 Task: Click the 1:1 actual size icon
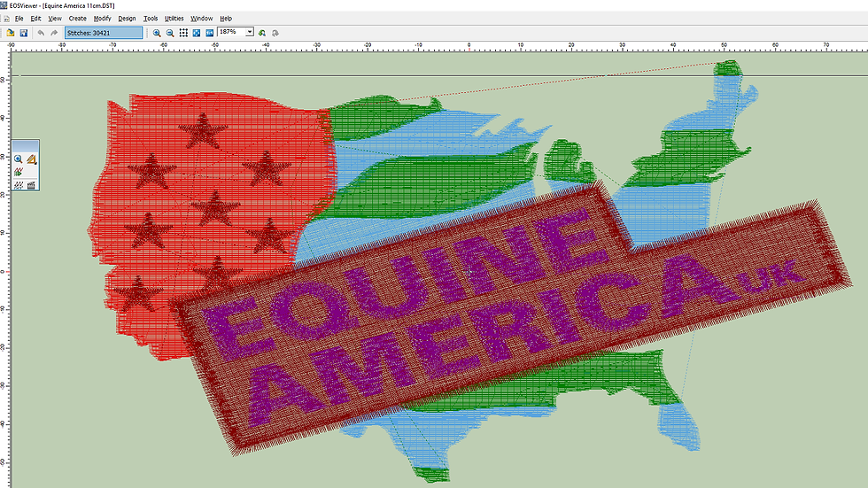pyautogui.click(x=210, y=33)
